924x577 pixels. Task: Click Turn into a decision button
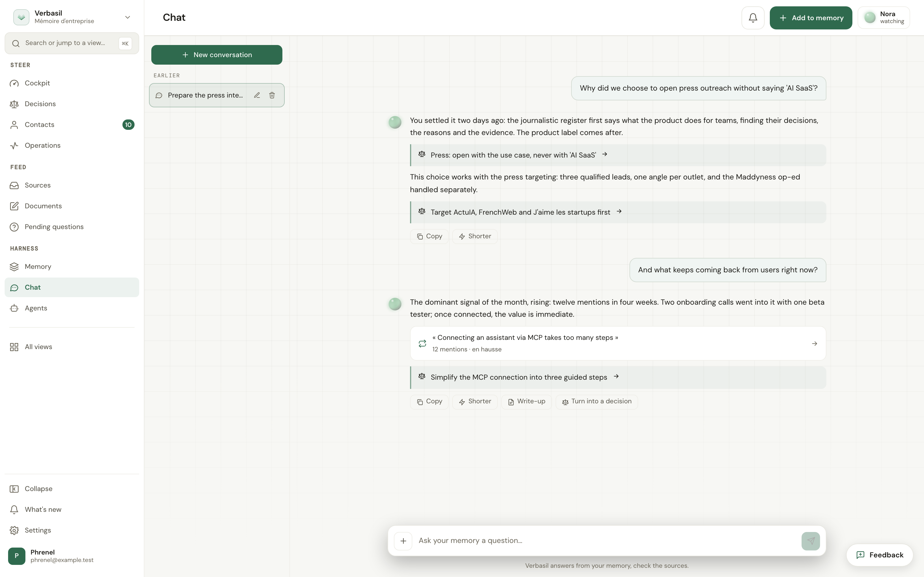coord(596,402)
